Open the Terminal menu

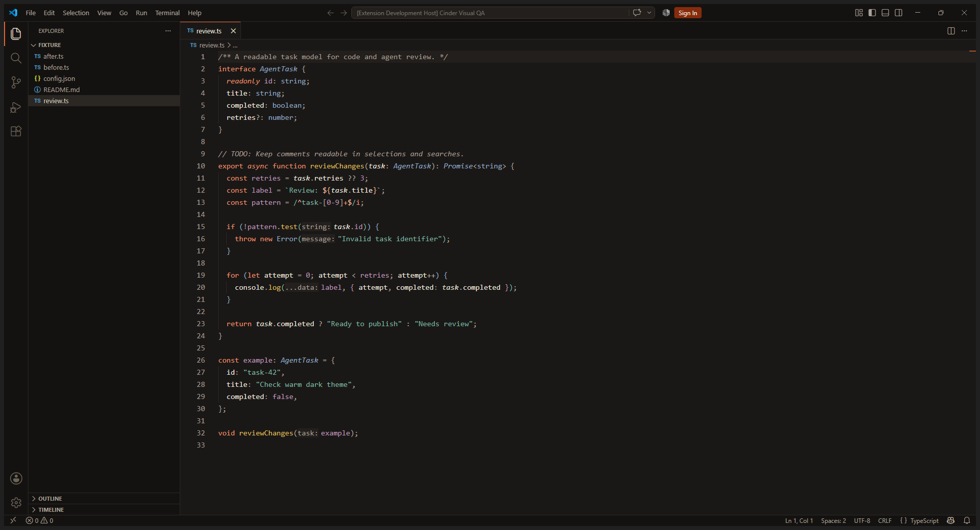pos(168,13)
